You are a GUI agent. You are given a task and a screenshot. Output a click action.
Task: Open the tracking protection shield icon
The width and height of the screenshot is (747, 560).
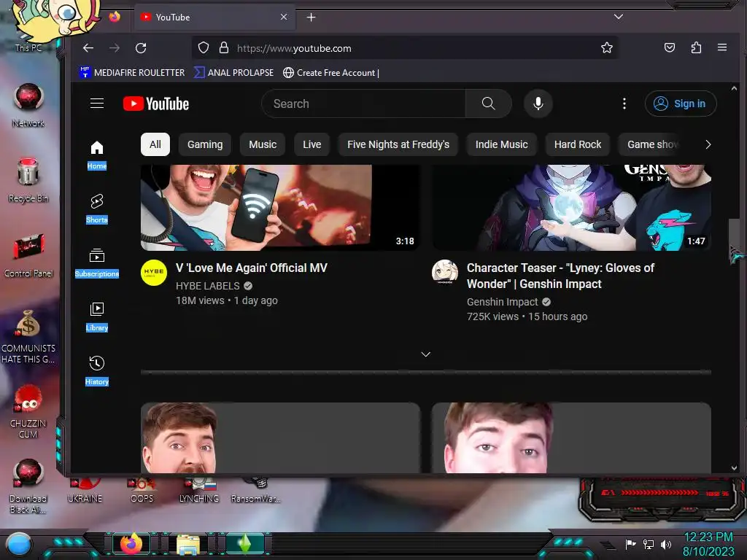[x=204, y=47]
